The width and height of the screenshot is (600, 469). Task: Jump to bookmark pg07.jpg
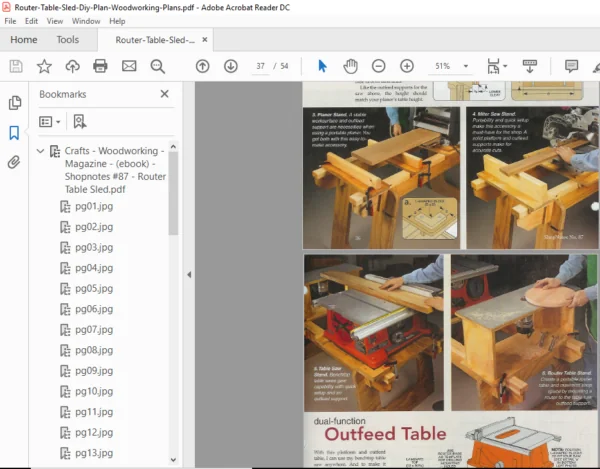pyautogui.click(x=94, y=330)
